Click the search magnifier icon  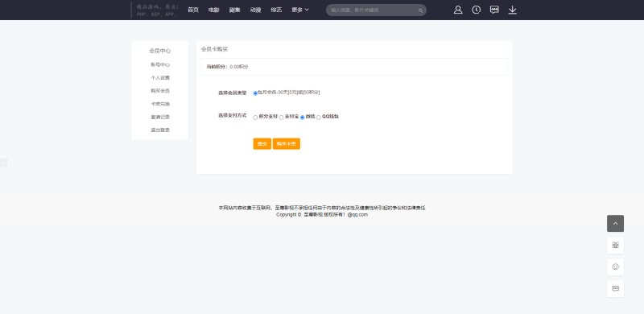(x=420, y=10)
